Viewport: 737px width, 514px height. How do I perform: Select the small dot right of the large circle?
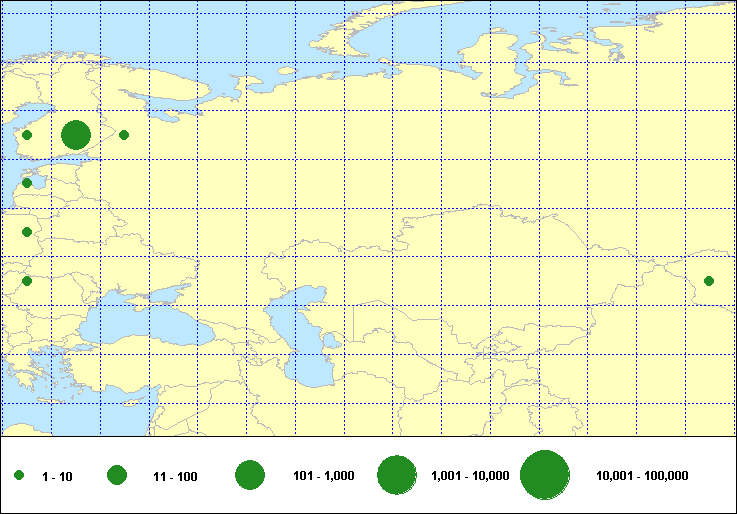124,135
